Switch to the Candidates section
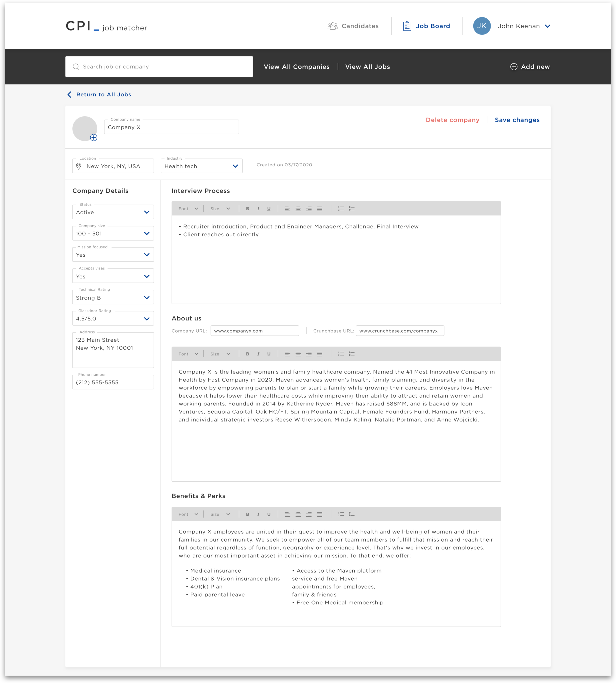616x683 pixels. [353, 26]
